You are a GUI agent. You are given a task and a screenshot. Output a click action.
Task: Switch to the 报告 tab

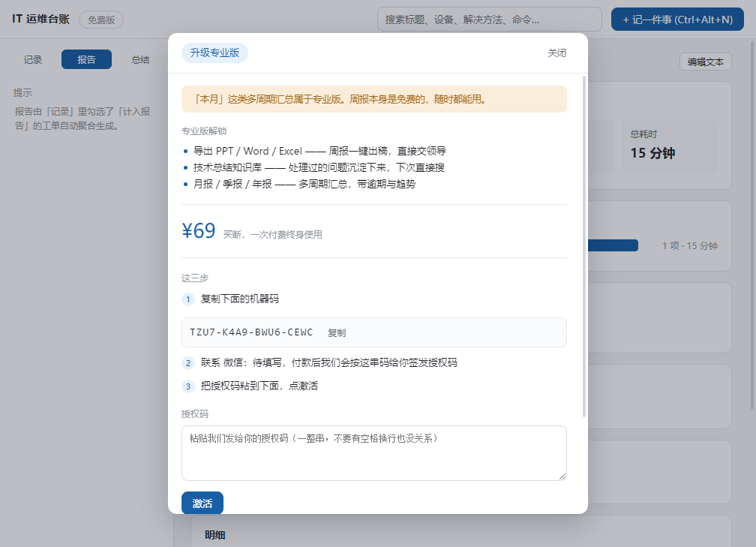(86, 59)
